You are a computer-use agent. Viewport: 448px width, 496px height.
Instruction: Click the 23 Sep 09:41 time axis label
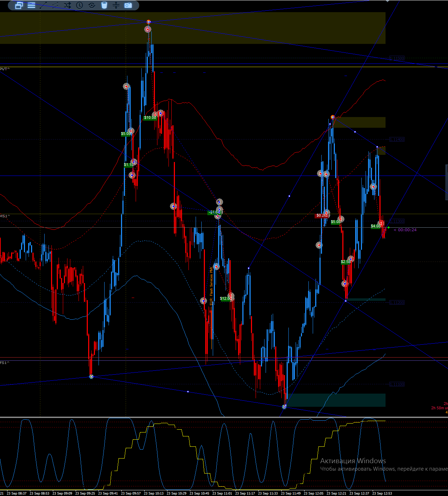coord(108,494)
